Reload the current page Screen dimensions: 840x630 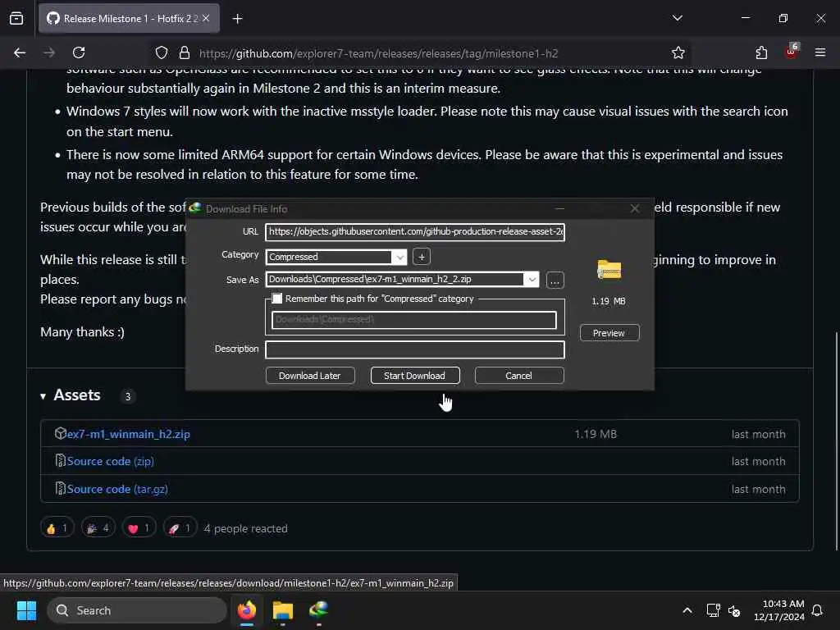[x=79, y=52]
